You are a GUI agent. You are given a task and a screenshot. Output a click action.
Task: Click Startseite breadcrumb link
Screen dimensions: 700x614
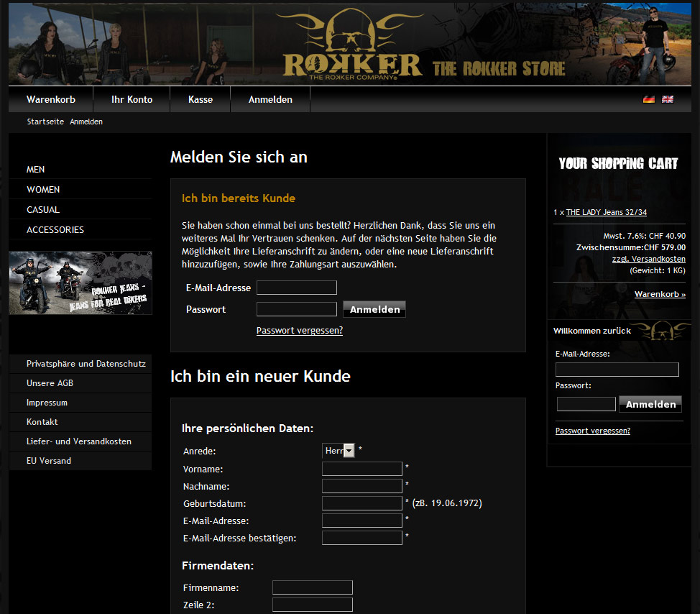click(x=45, y=122)
